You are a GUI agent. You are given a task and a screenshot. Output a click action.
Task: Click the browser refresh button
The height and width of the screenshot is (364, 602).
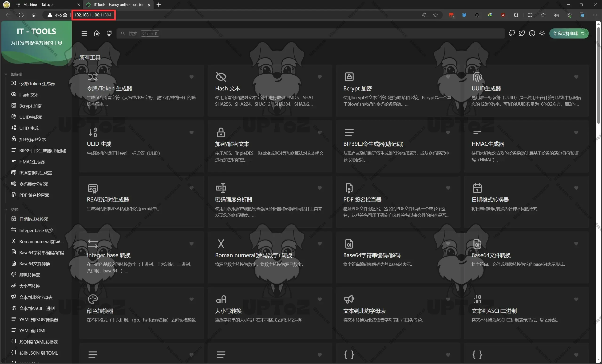click(21, 15)
